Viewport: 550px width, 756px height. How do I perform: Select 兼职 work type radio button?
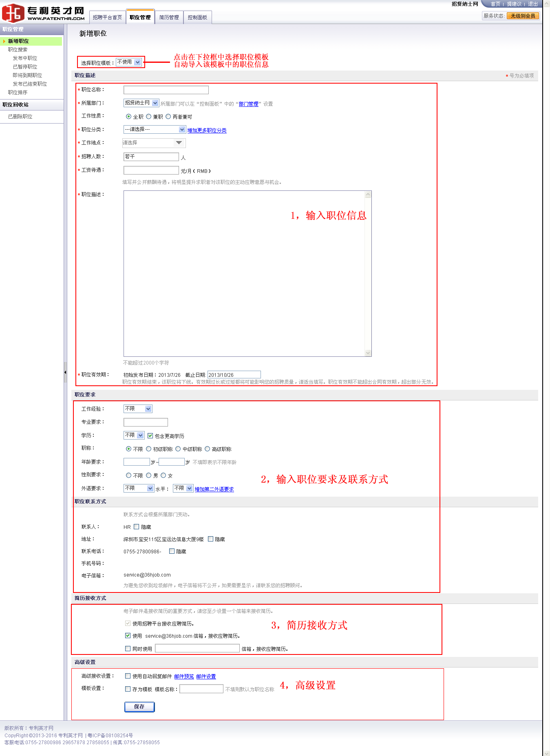coord(149,117)
